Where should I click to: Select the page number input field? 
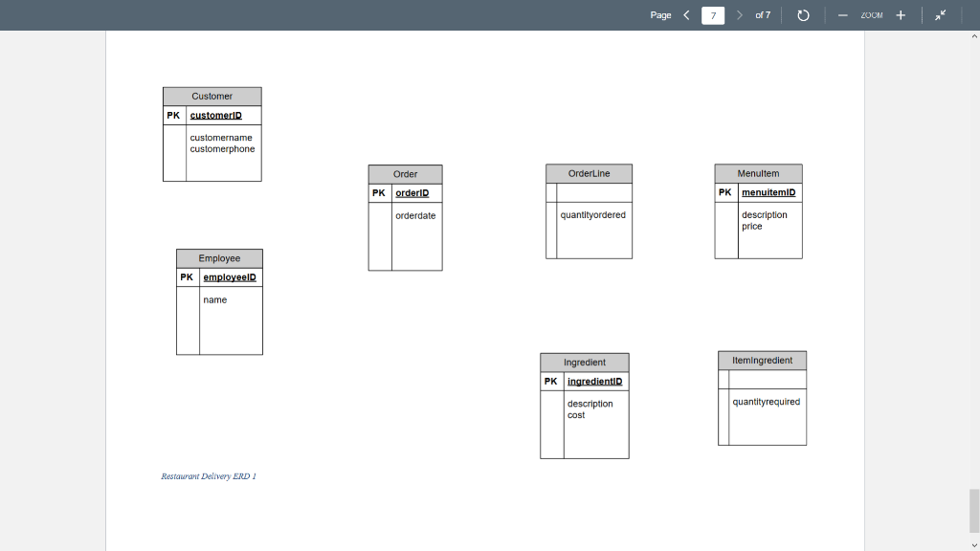point(712,15)
